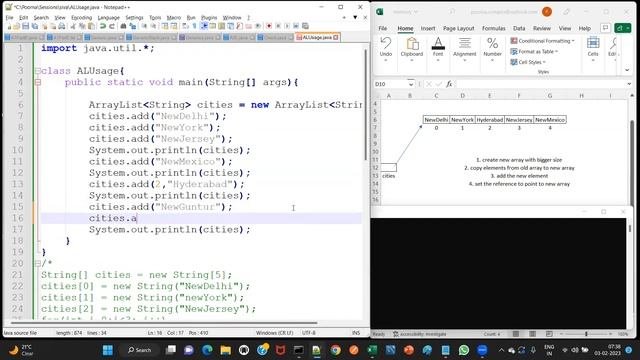The width and height of the screenshot is (640, 360).
Task: Click the user account avatar in Excel
Action: click(x=547, y=12)
